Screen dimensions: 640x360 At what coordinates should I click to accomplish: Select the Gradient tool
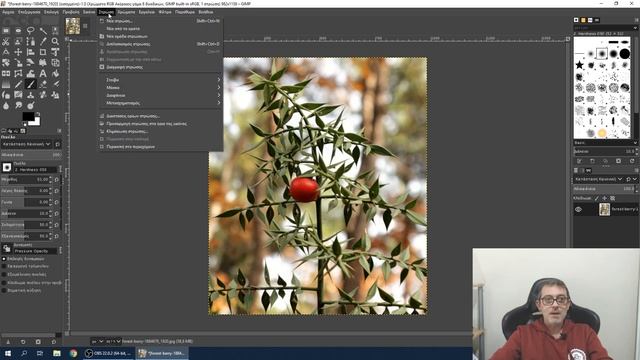6,84
